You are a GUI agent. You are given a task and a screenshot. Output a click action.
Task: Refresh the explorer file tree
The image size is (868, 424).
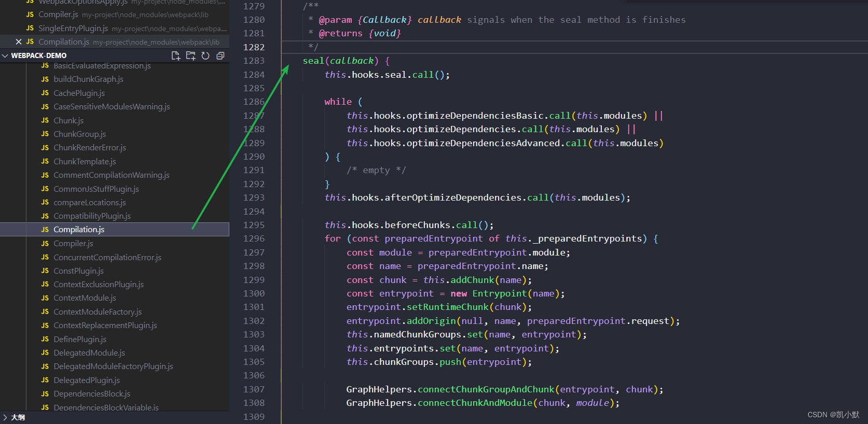click(x=205, y=55)
